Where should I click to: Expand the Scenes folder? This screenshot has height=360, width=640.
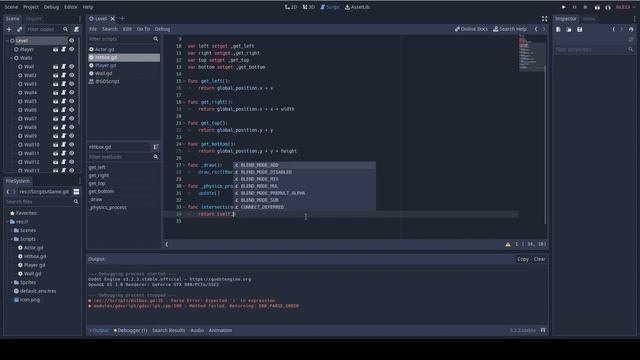pos(11,230)
